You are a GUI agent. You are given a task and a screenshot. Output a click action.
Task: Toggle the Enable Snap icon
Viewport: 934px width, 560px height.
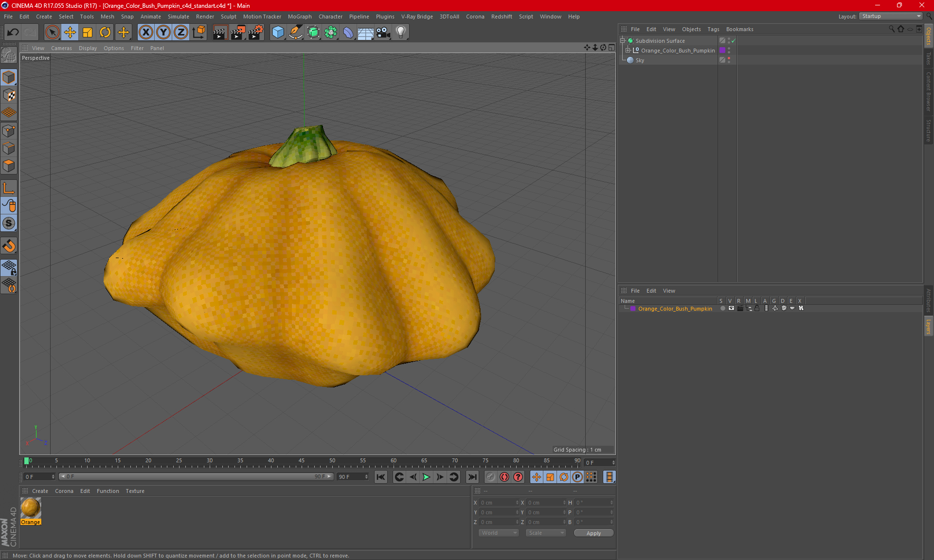click(9, 245)
